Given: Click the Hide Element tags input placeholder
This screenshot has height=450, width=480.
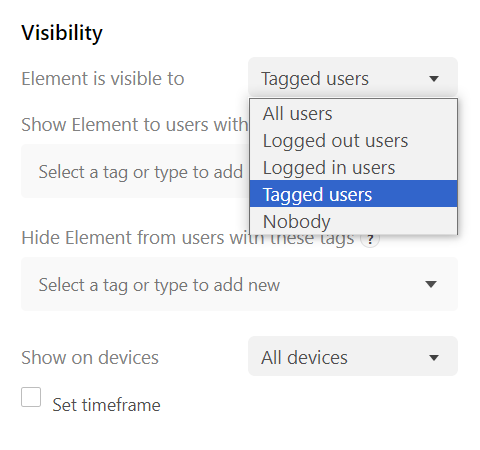Looking at the screenshot, I should pos(159,285).
